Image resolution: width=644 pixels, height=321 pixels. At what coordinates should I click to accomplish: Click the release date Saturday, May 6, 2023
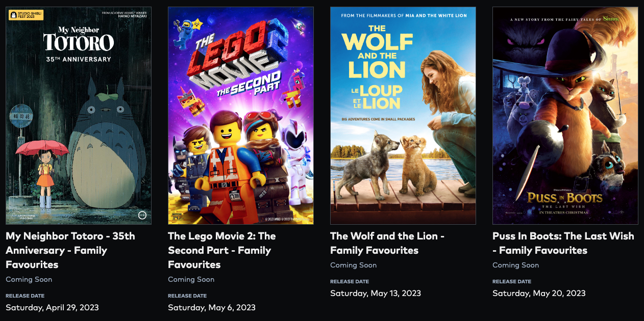[212, 307]
